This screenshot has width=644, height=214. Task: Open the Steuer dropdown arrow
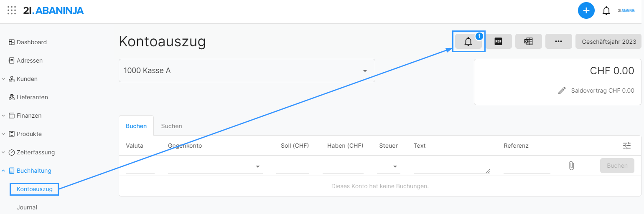(x=395, y=167)
